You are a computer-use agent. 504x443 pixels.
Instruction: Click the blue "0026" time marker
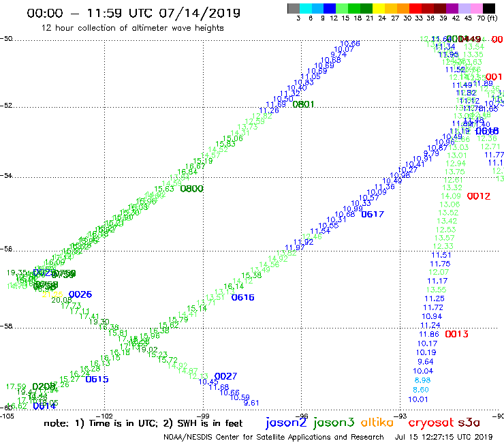coord(80,294)
